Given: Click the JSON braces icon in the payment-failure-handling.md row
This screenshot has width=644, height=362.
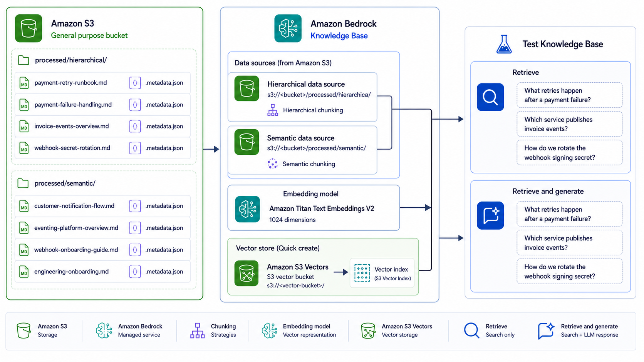Looking at the screenshot, I should point(135,105).
